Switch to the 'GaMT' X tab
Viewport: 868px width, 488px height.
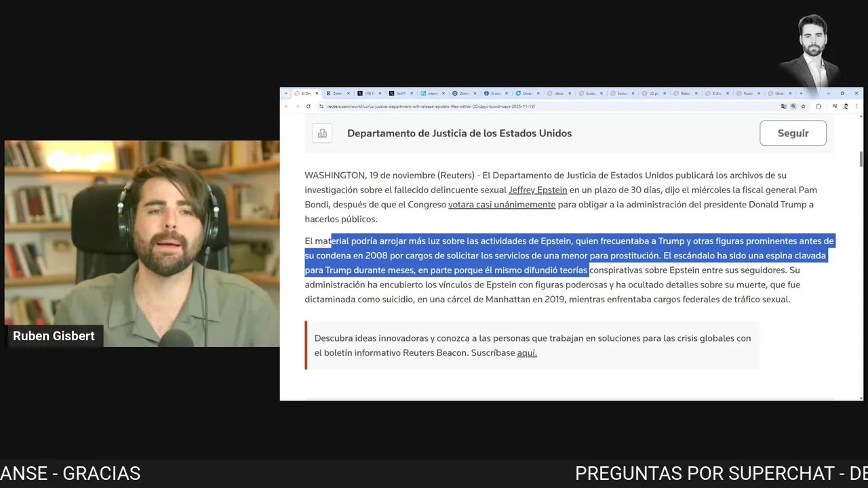pos(401,94)
